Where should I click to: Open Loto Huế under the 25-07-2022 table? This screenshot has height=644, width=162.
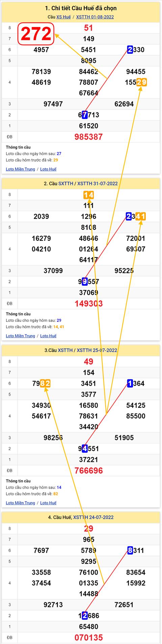48,503
